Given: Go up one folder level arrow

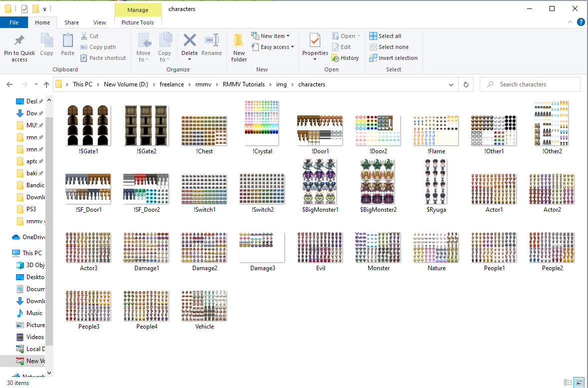Looking at the screenshot, I should point(46,85).
